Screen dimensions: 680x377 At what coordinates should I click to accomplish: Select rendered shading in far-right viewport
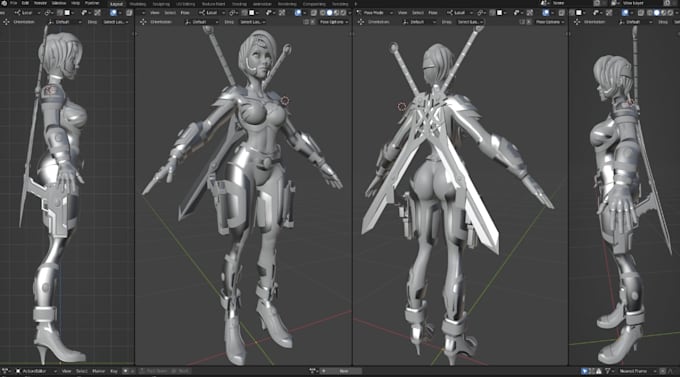[670, 13]
